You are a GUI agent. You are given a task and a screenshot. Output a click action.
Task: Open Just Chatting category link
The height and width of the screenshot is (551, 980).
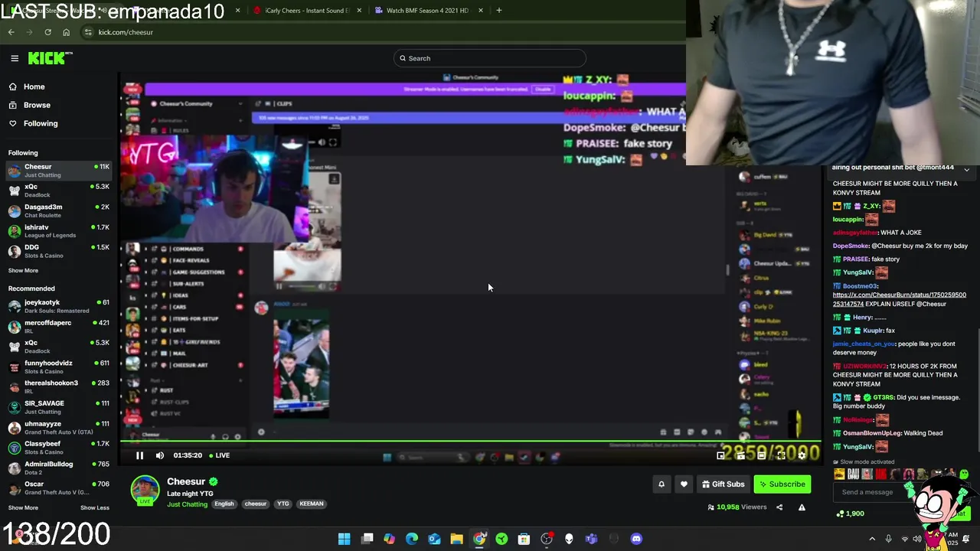coord(187,504)
